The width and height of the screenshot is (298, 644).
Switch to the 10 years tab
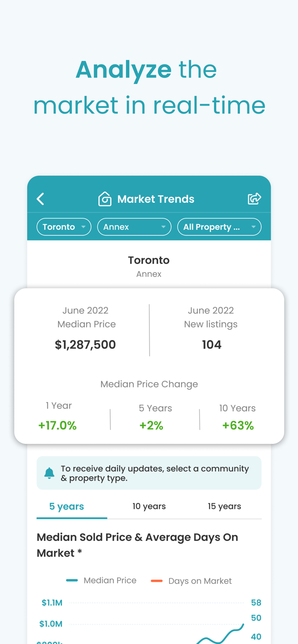(149, 506)
